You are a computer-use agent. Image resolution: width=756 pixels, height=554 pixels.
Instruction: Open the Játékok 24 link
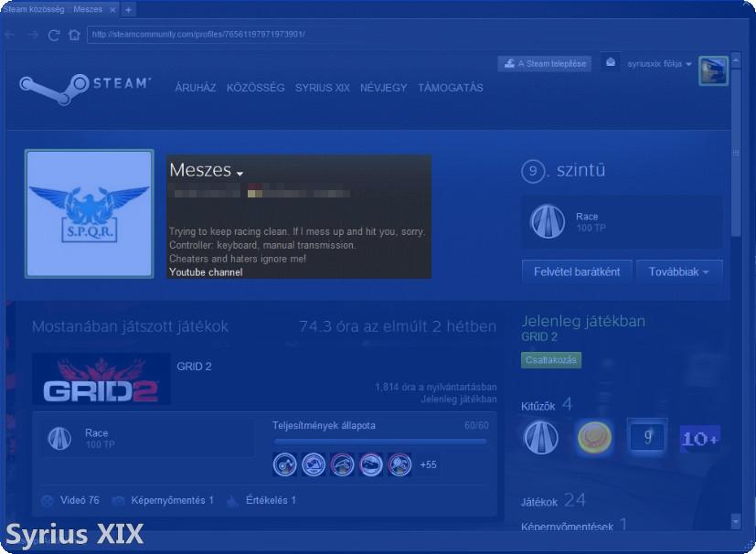(x=553, y=500)
